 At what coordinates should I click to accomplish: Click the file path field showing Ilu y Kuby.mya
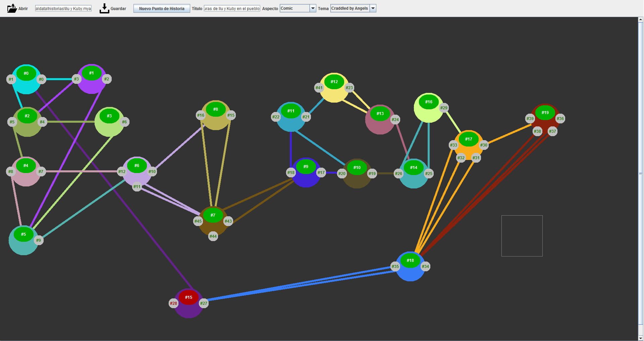coord(63,8)
